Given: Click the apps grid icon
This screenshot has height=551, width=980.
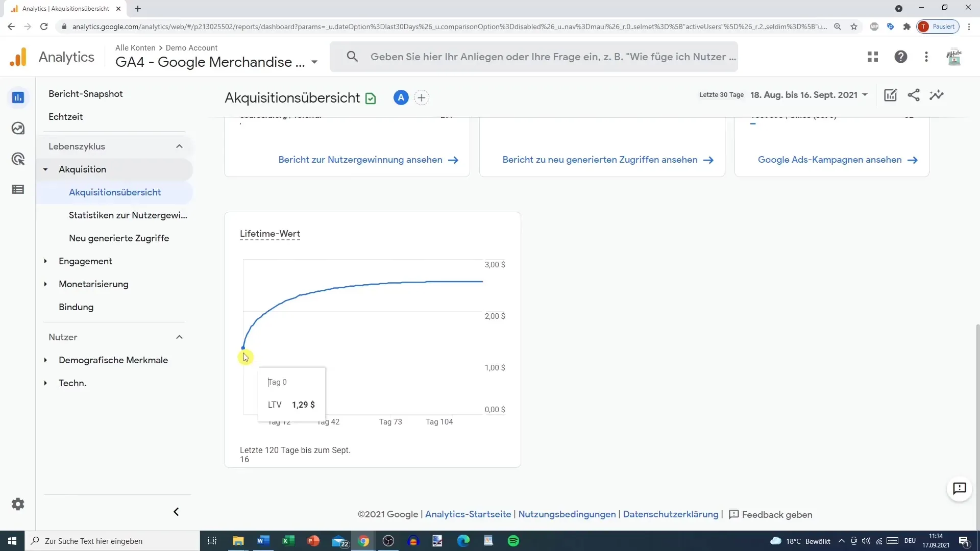Looking at the screenshot, I should pos(872,57).
